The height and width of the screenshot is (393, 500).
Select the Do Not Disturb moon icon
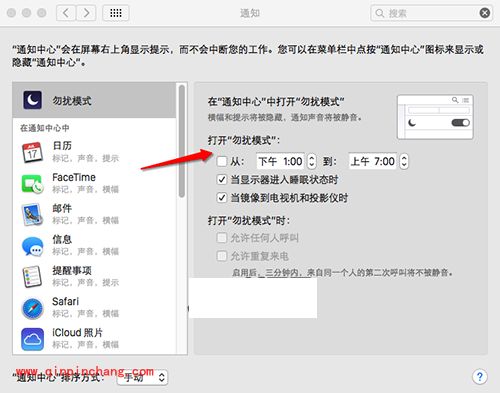[x=32, y=100]
